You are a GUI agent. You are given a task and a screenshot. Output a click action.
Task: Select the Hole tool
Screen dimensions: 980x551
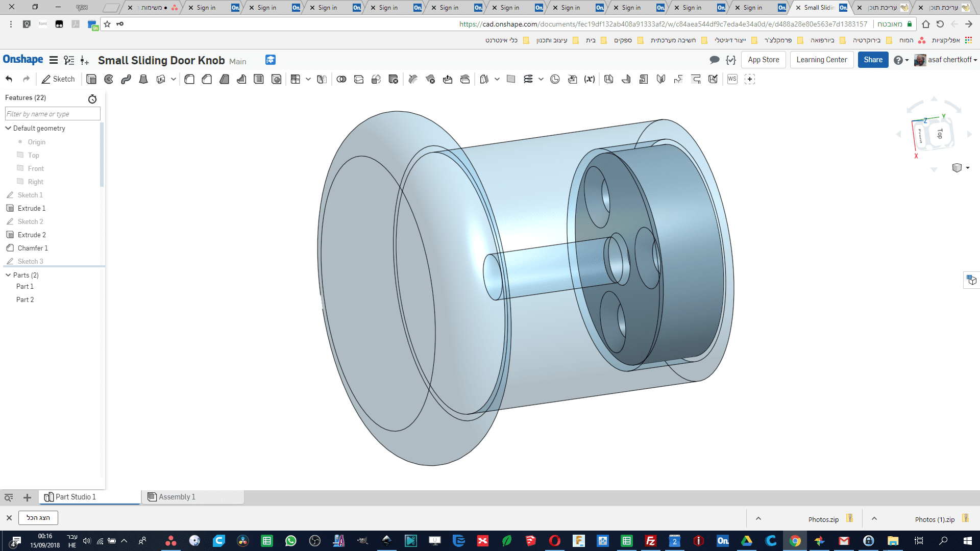(x=276, y=79)
